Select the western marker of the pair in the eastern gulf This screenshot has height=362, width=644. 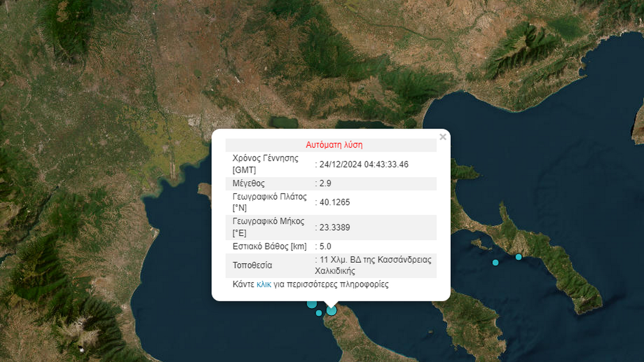(x=495, y=262)
